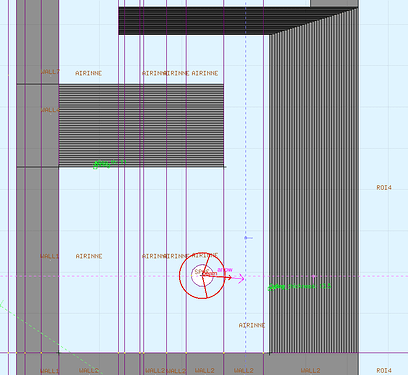Image resolution: width=408 pixels, height=375 pixels.
Task: Select the SPHC label inside the purple circle
Action: (x=202, y=272)
